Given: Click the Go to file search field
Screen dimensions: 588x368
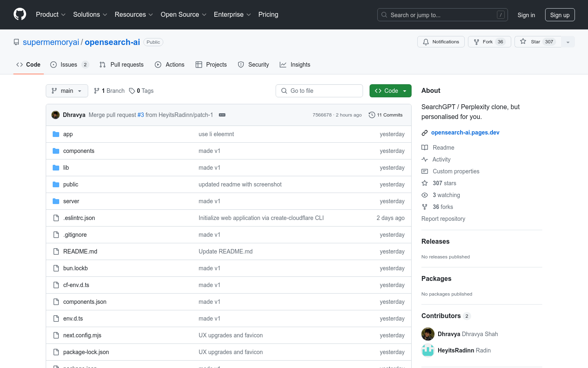Looking at the screenshot, I should (319, 90).
